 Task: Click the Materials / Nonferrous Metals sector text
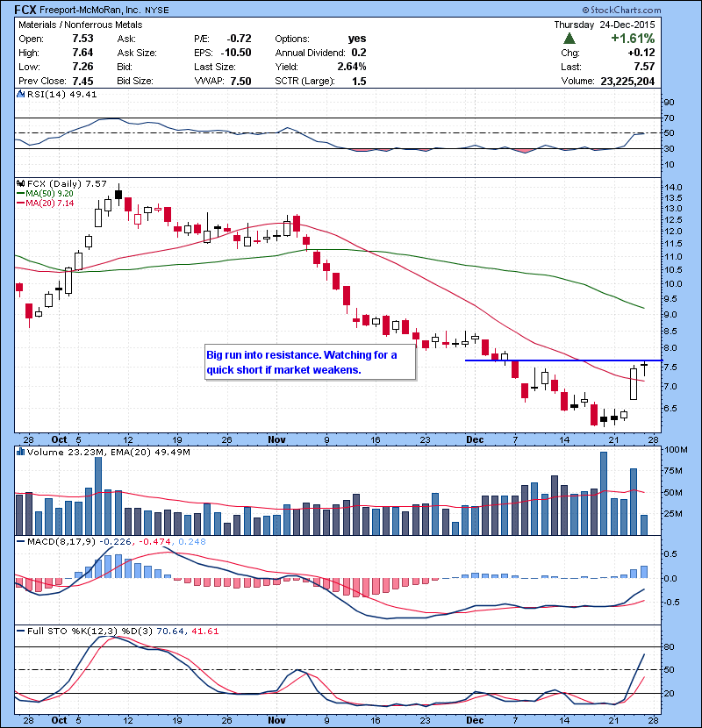81,25
